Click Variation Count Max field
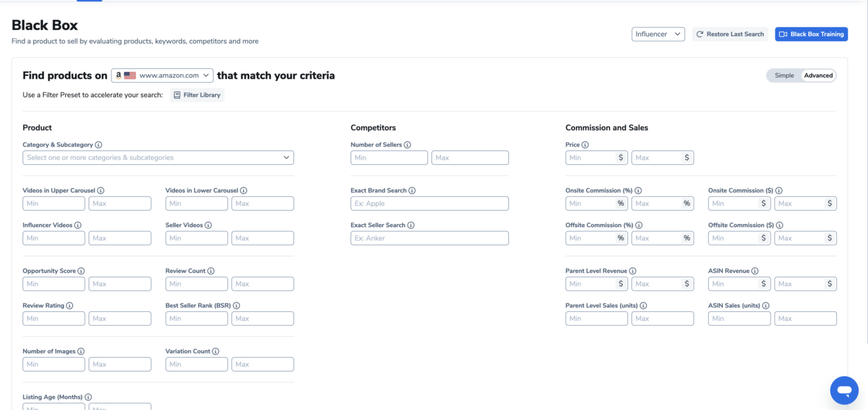 tap(262, 364)
